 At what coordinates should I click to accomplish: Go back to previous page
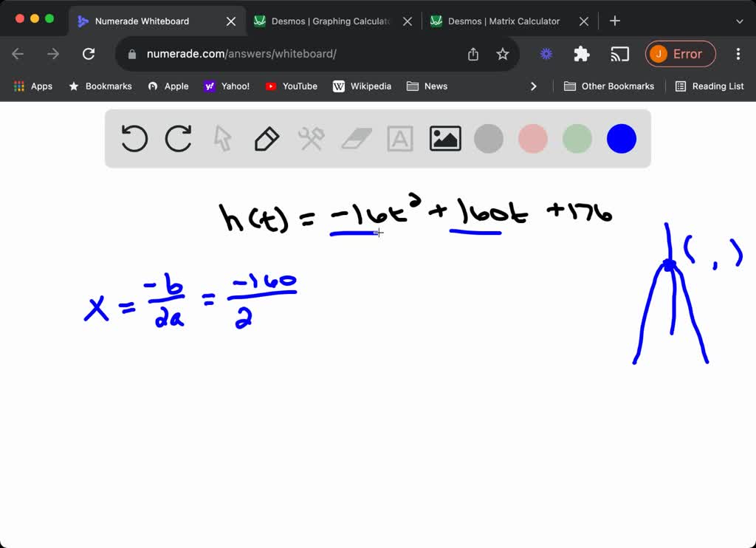(x=18, y=54)
